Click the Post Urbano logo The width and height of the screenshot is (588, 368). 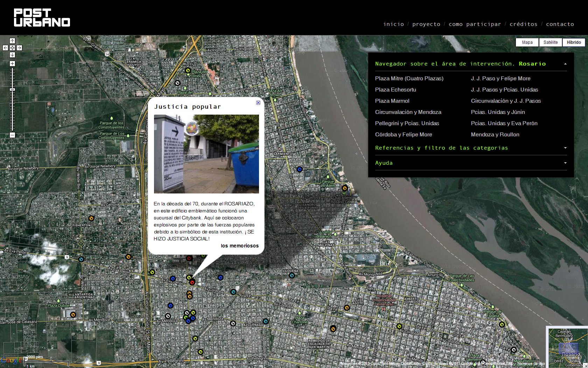tap(42, 18)
